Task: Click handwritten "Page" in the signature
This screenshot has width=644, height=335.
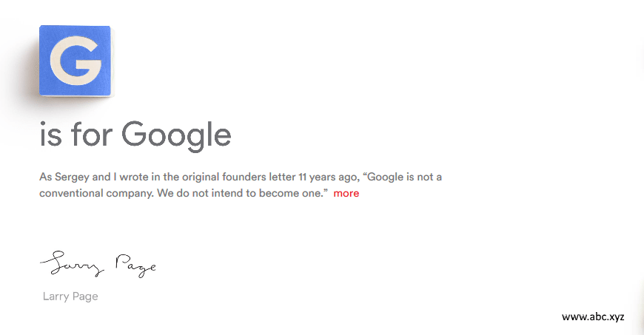Action: (x=136, y=265)
